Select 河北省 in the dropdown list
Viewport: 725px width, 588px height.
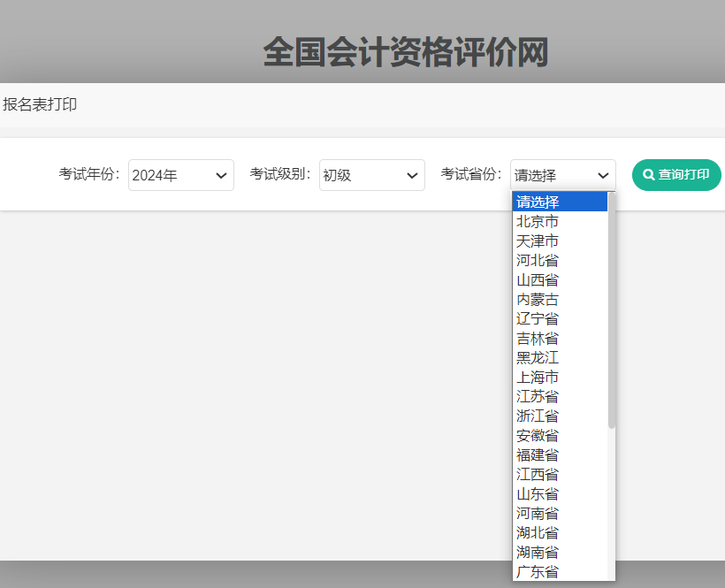tap(560, 260)
